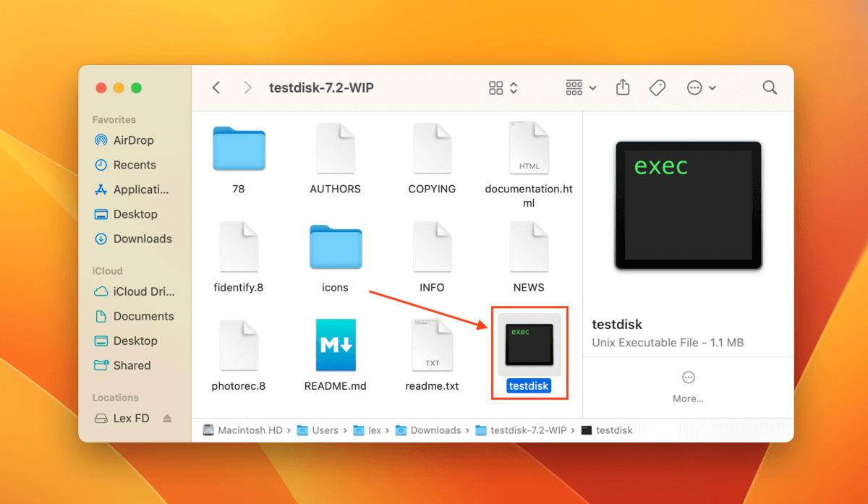Select the NEWS file
Image resolution: width=868 pixels, height=504 pixels.
529,247
